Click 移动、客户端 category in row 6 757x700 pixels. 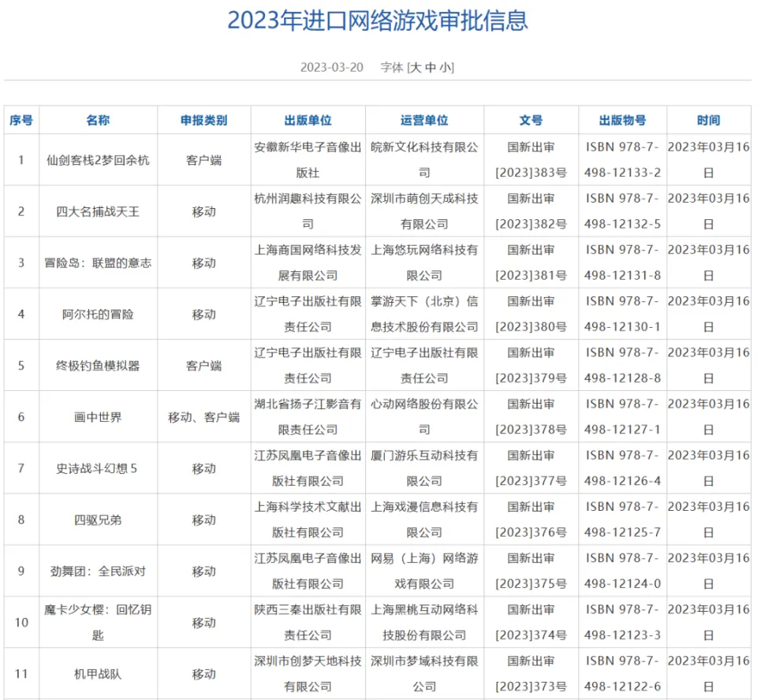[x=203, y=417]
